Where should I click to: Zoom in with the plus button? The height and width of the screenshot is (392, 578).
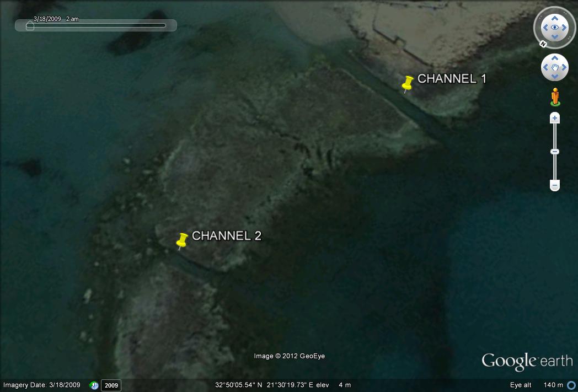pyautogui.click(x=555, y=118)
